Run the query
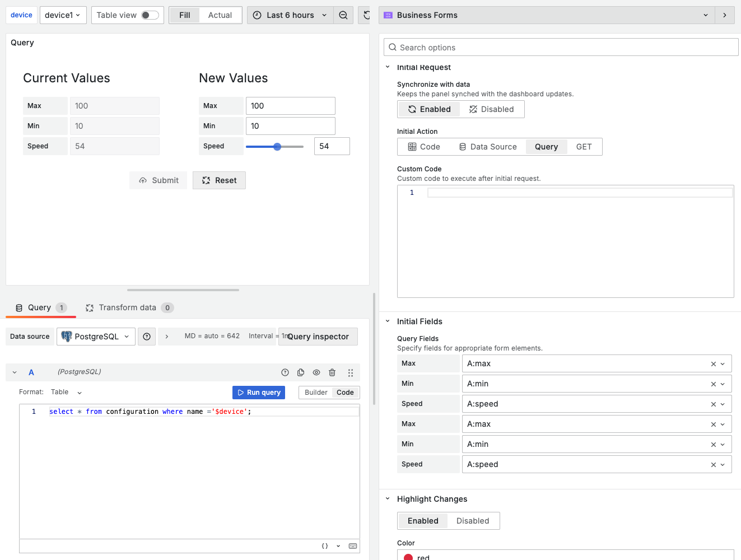The height and width of the screenshot is (560, 741). 258,392
